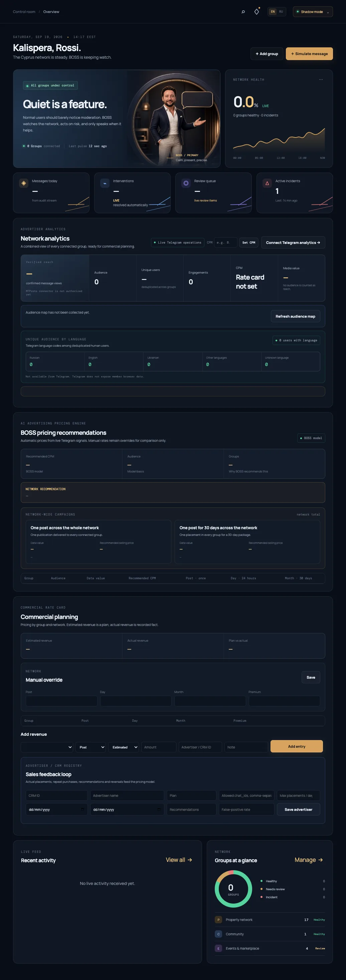
Task: Open the Property network row
Action: [270, 920]
